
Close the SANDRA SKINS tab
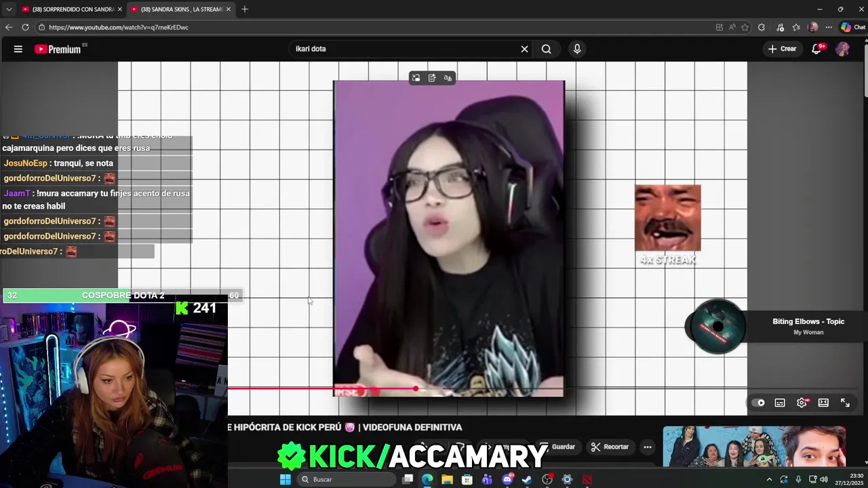click(x=229, y=9)
